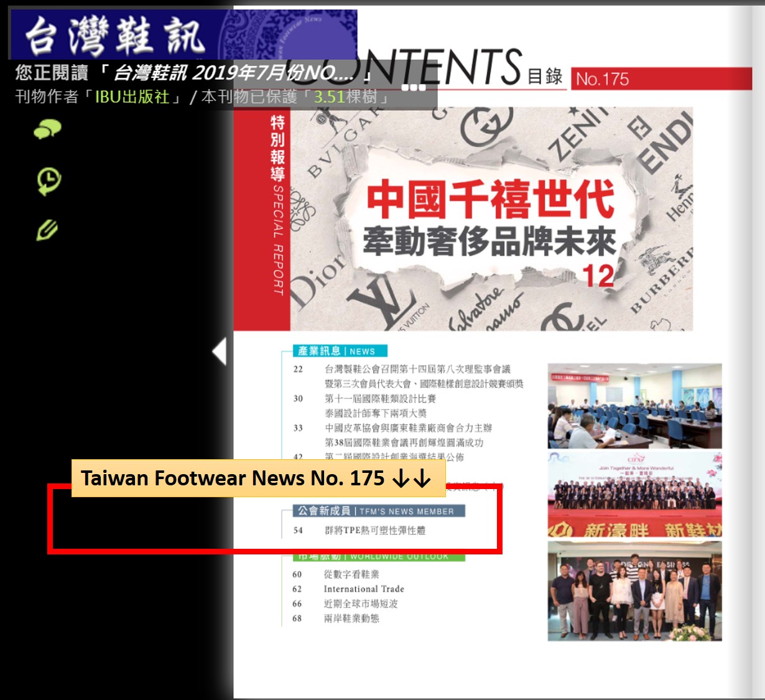Click the conference room meeting photo
This screenshot has height=700, width=765.
click(x=634, y=406)
